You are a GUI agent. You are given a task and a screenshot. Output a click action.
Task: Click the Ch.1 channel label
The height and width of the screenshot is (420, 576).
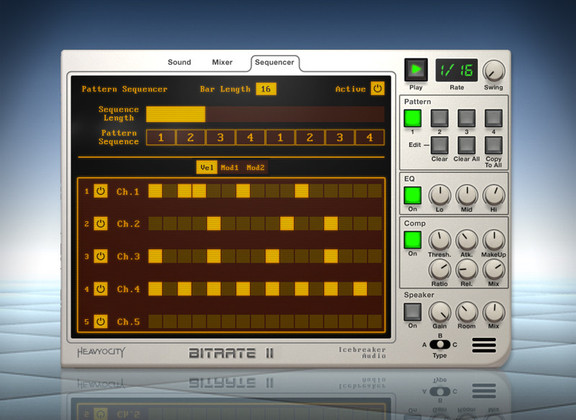click(128, 191)
